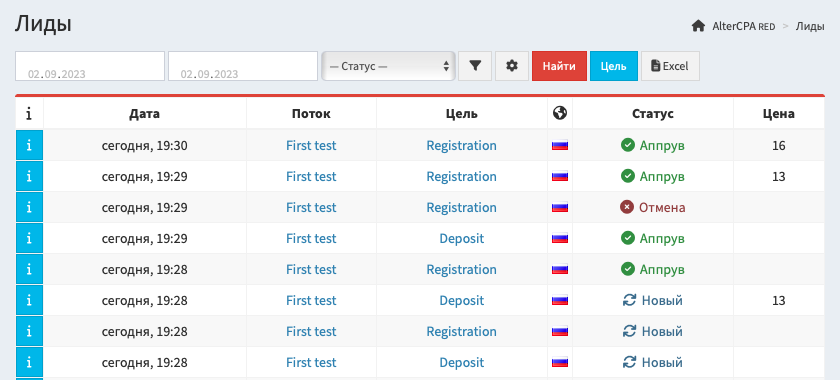Click the red Отмена status icon
This screenshot has width=840, height=380.
627,207
